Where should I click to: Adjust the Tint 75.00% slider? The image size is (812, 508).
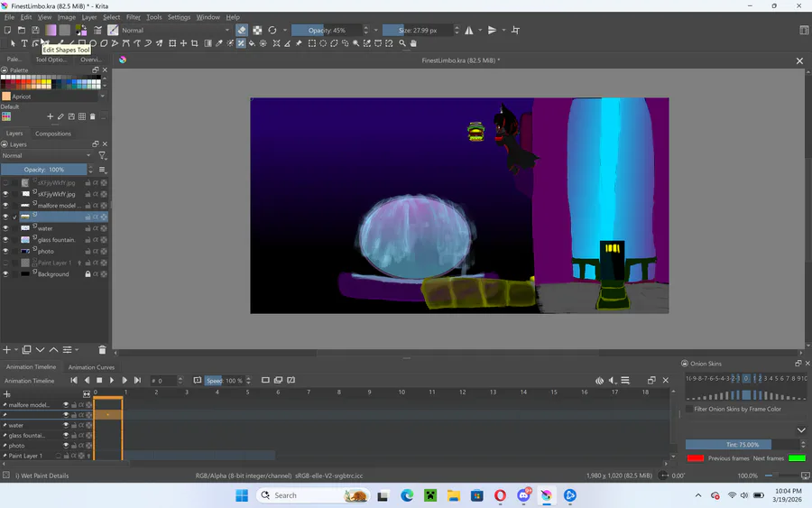[743, 444]
